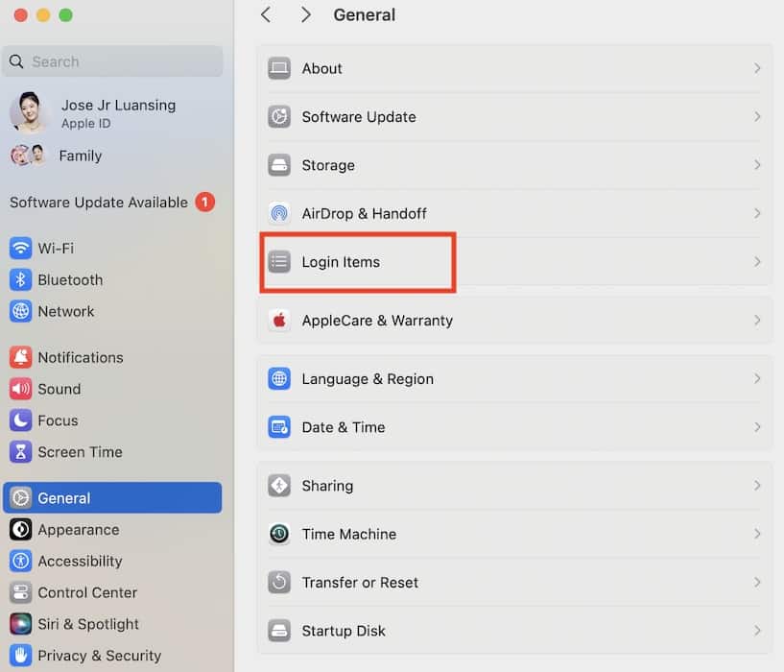The height and width of the screenshot is (672, 784).
Task: Select the Storage drive icon
Action: (x=279, y=165)
